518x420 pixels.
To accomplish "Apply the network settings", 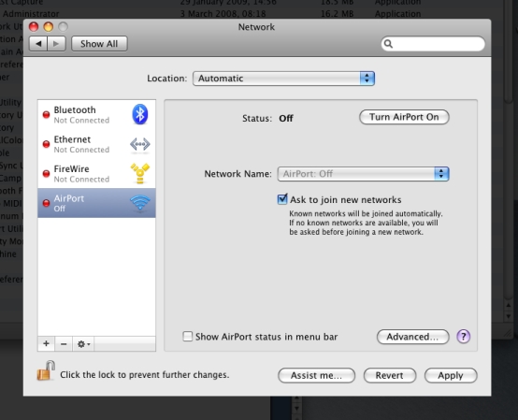I will point(451,375).
